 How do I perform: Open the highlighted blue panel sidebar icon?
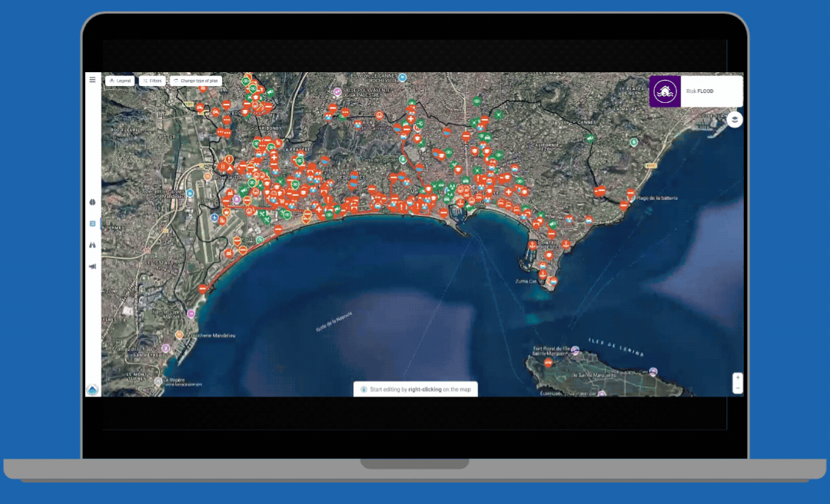92,224
